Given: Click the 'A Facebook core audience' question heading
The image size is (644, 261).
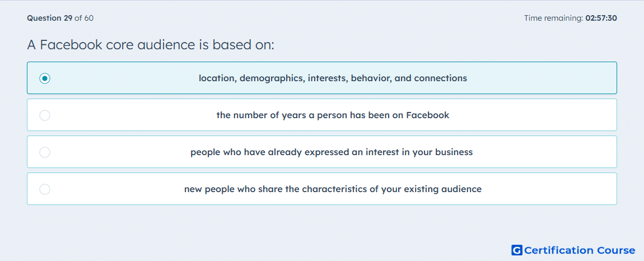Looking at the screenshot, I should tap(150, 45).
